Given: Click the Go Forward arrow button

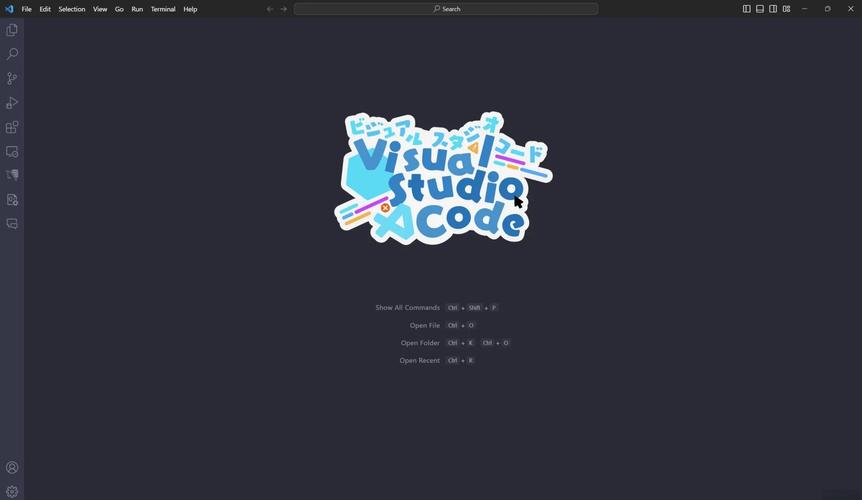Looking at the screenshot, I should (284, 9).
